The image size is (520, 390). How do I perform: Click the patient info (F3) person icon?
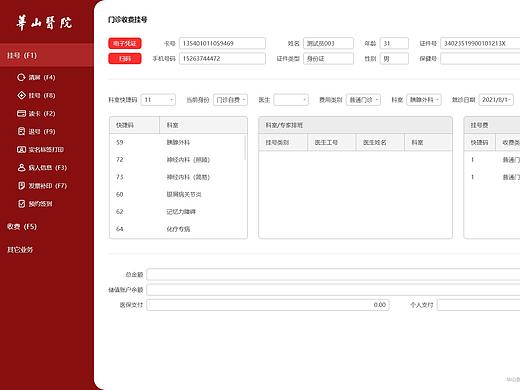pos(21,167)
